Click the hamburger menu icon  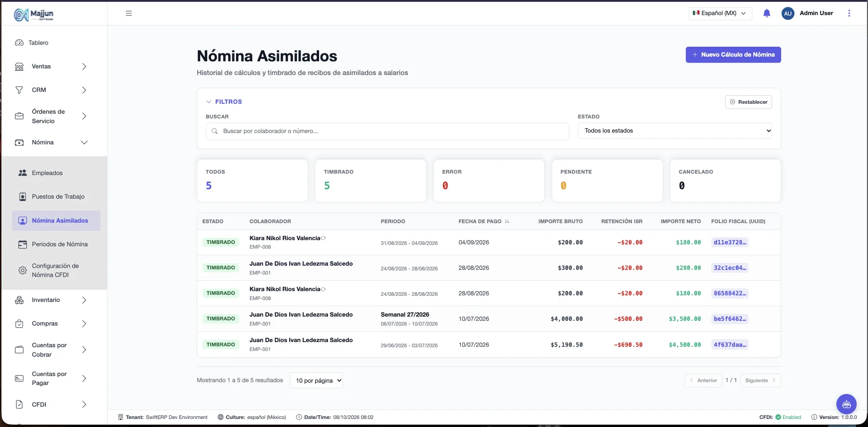[129, 13]
